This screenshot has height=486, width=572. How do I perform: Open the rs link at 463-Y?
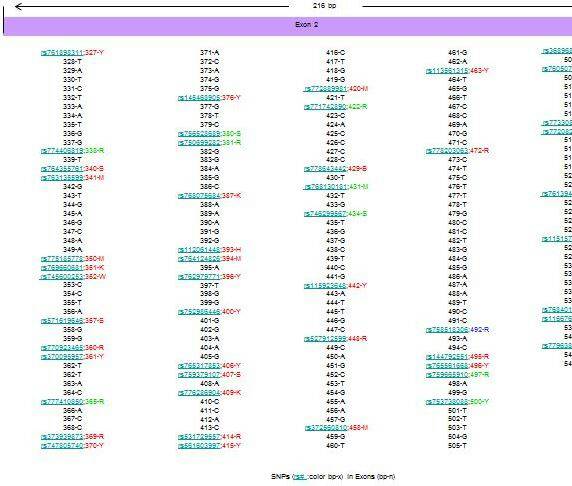447,71
